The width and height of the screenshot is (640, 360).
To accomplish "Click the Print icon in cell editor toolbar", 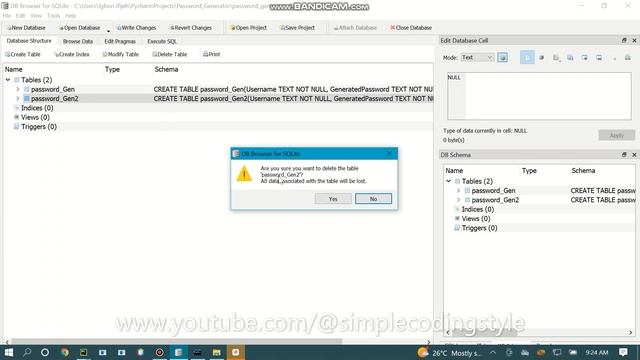I will click(628, 58).
